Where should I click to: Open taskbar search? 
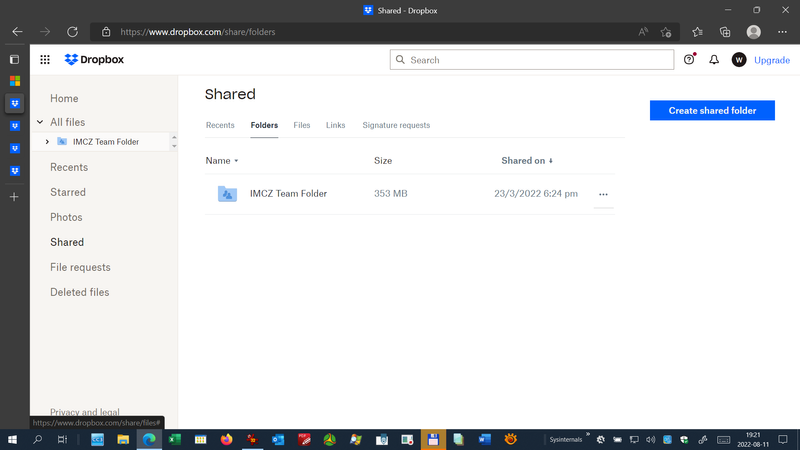click(37, 439)
